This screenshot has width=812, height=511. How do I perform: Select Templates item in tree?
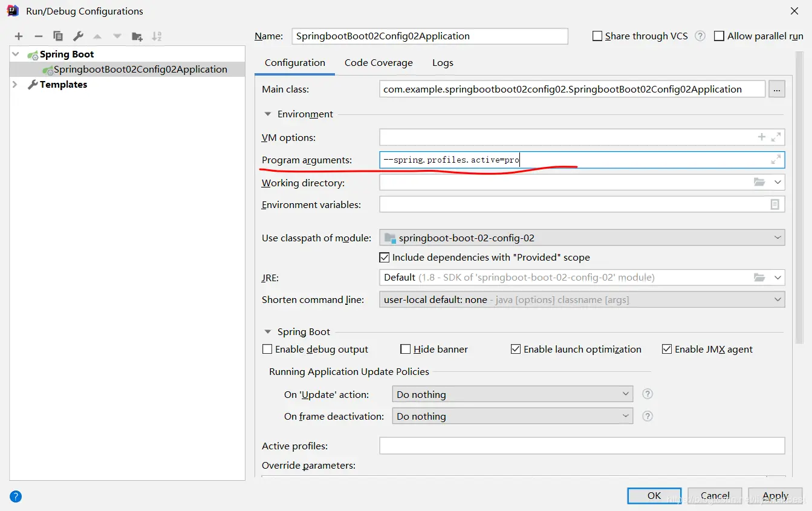pyautogui.click(x=63, y=85)
